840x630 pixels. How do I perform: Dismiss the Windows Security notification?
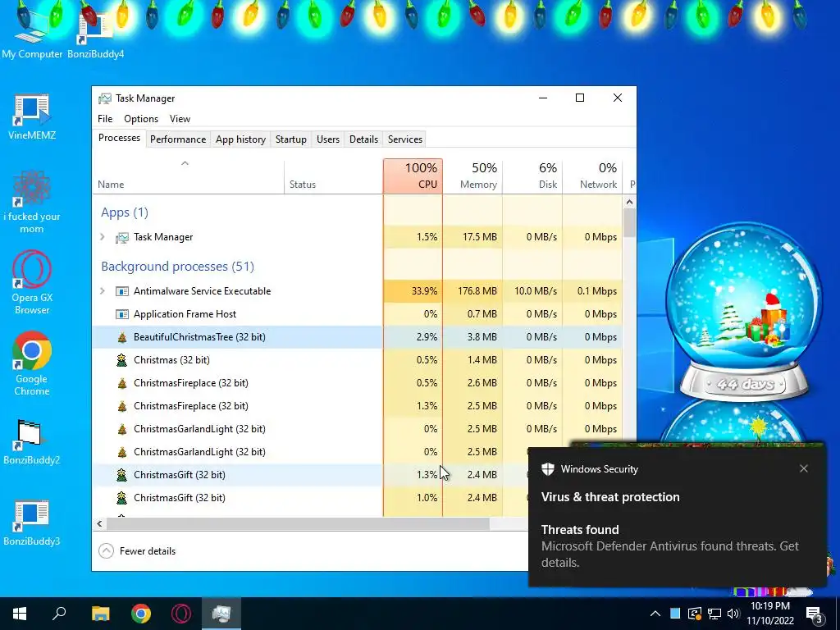pyautogui.click(x=804, y=468)
